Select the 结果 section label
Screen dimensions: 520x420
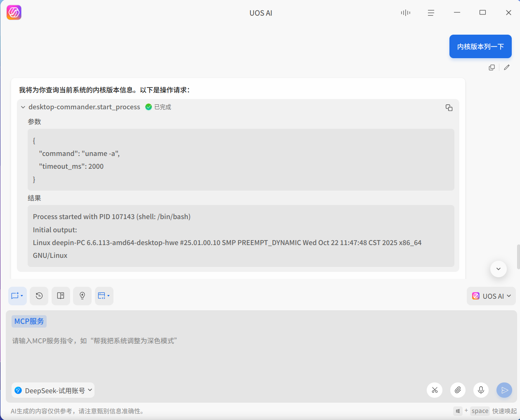coord(34,198)
